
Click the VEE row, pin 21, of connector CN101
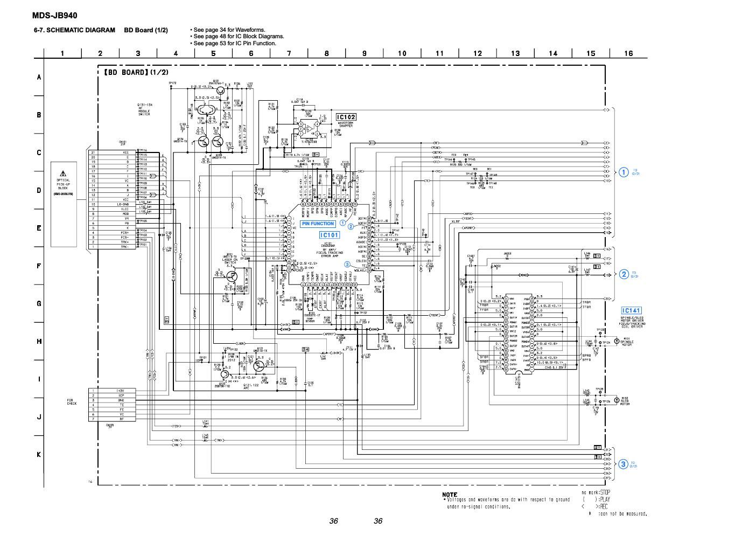[x=113, y=152]
